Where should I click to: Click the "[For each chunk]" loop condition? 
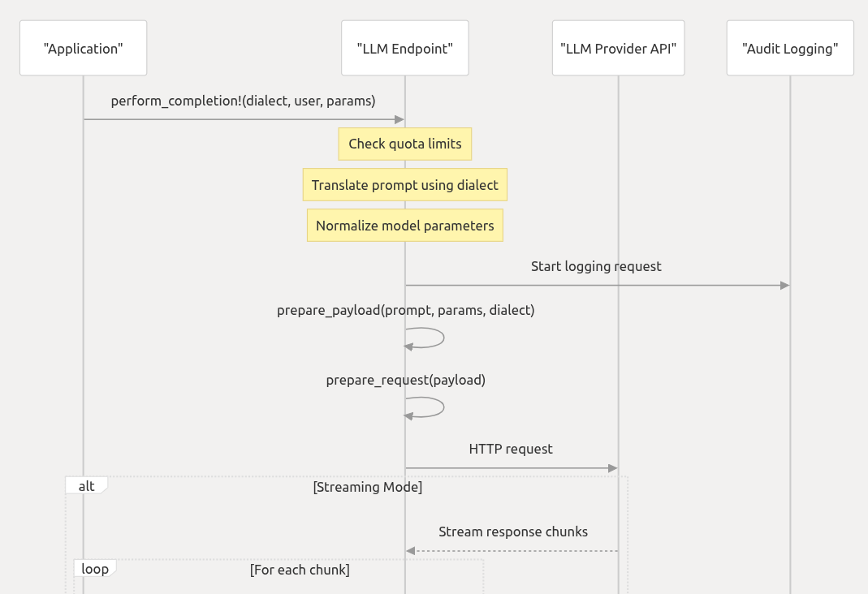300,570
